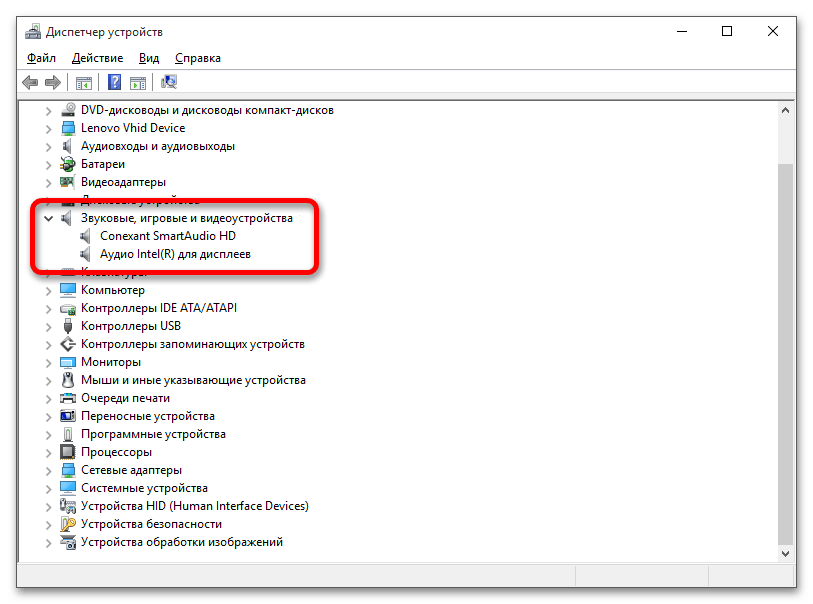Select "Мыши и иные указывающие устройства" text
813x604 pixels.
(x=193, y=380)
